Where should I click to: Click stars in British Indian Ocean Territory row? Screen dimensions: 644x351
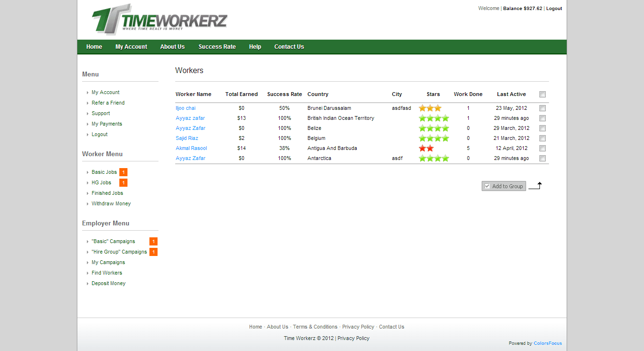pos(434,118)
